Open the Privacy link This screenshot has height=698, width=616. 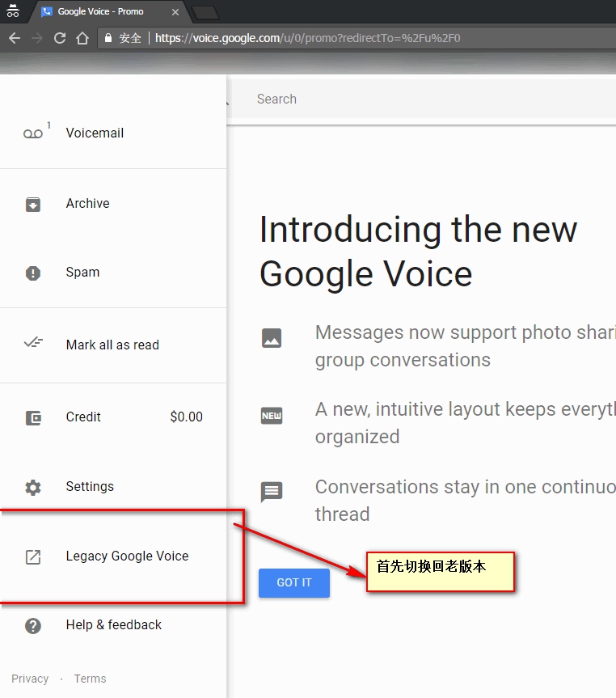click(30, 679)
